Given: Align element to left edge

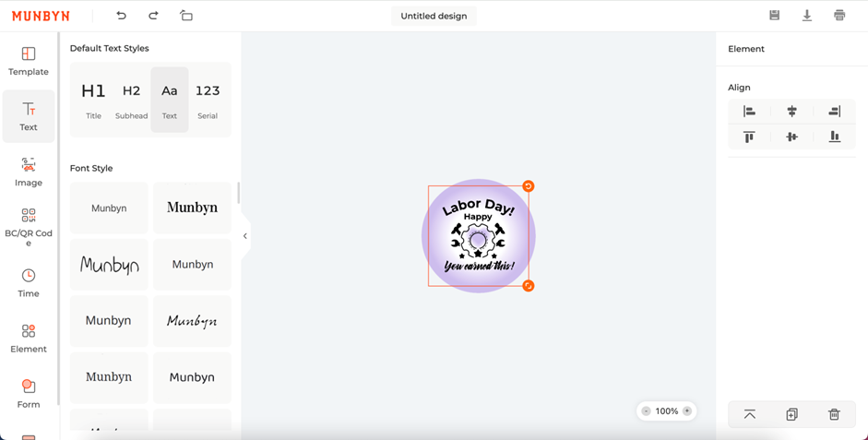Looking at the screenshot, I should coord(749,112).
